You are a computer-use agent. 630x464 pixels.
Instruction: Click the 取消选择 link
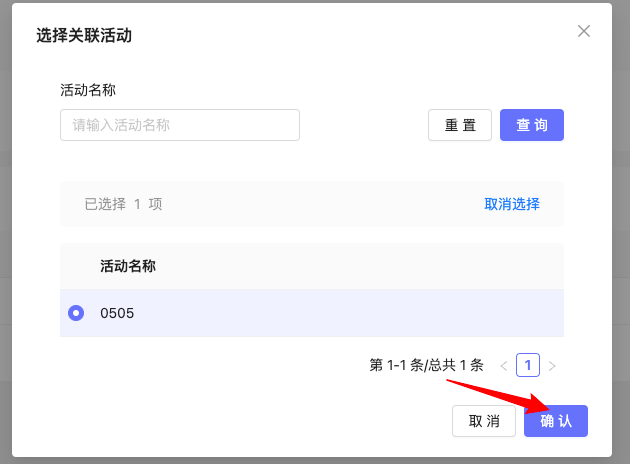click(x=512, y=204)
